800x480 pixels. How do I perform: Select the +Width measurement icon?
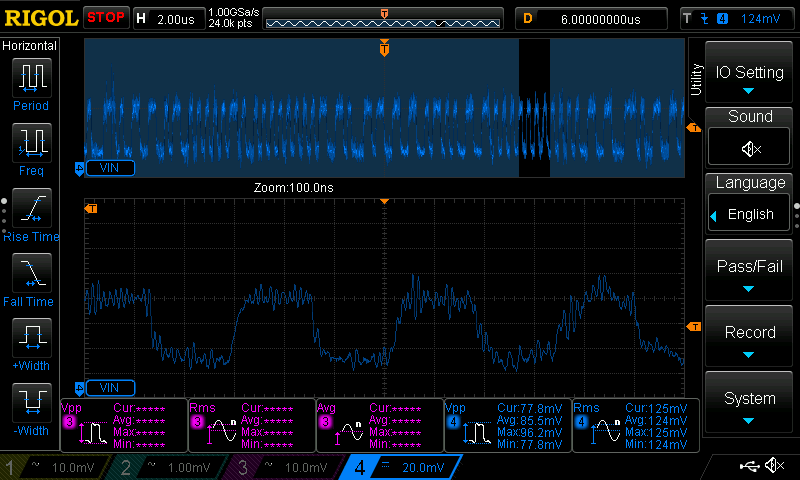tap(32, 337)
